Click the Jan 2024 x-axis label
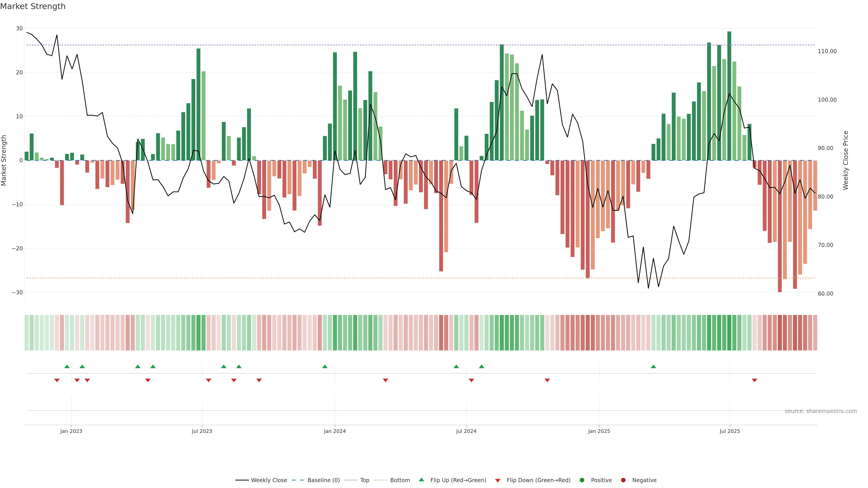 tap(335, 431)
